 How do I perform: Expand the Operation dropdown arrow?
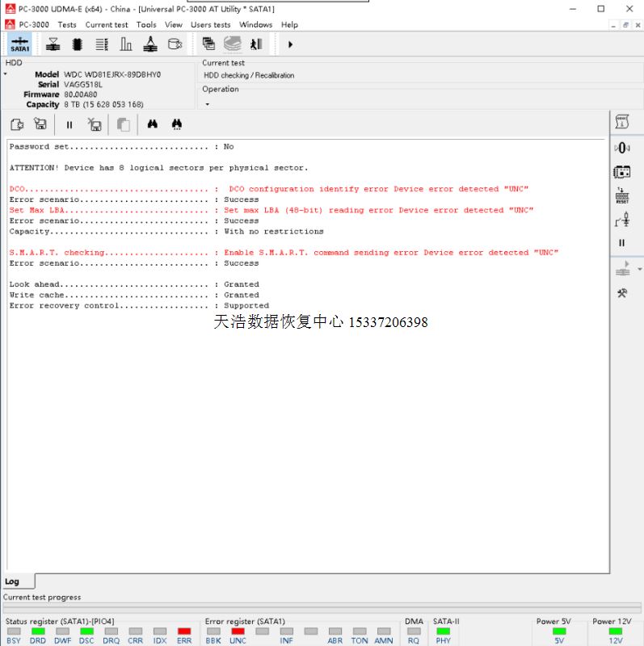(207, 104)
